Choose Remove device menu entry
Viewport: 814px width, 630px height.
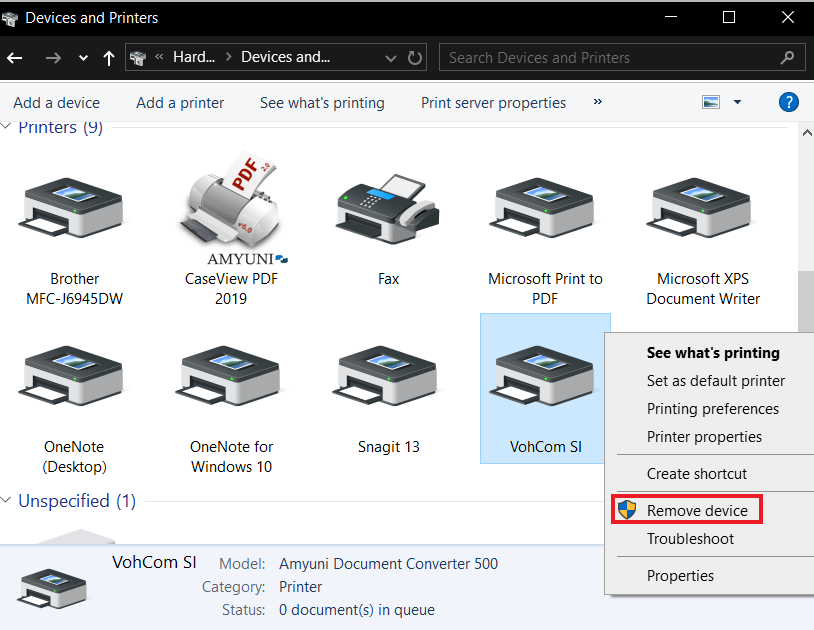click(697, 511)
